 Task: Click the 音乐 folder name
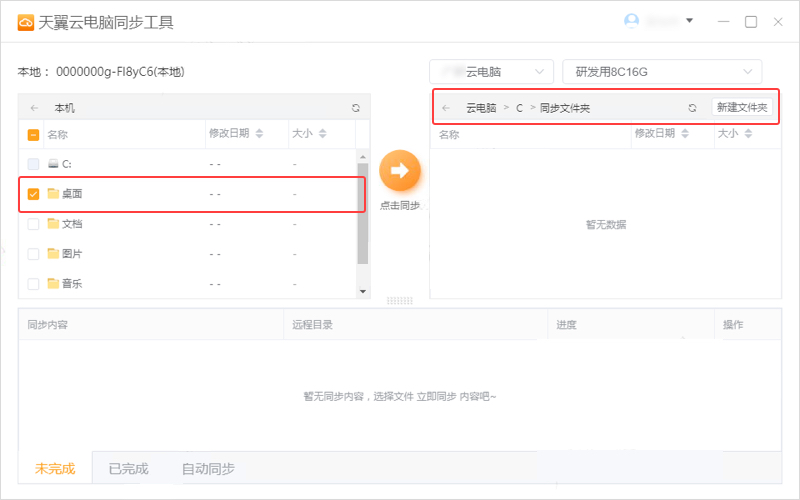tap(72, 284)
